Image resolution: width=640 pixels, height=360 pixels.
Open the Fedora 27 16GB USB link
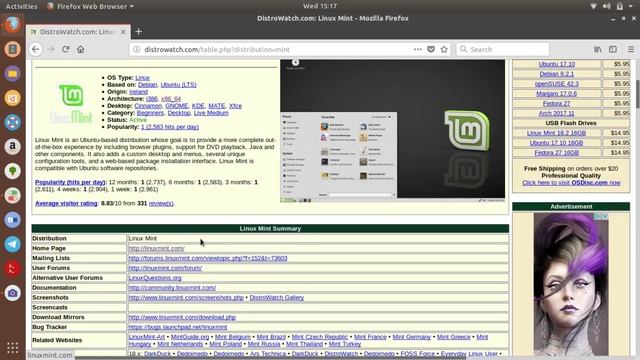[x=557, y=153]
